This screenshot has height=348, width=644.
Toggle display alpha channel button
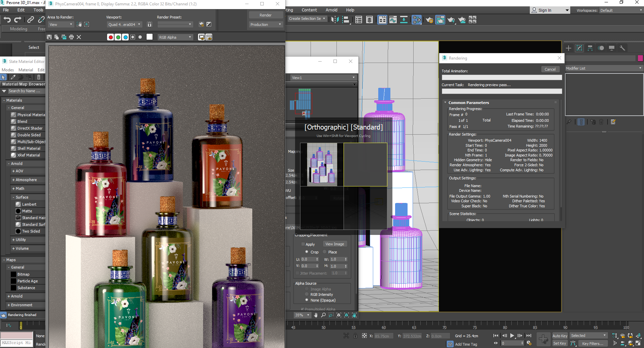133,37
